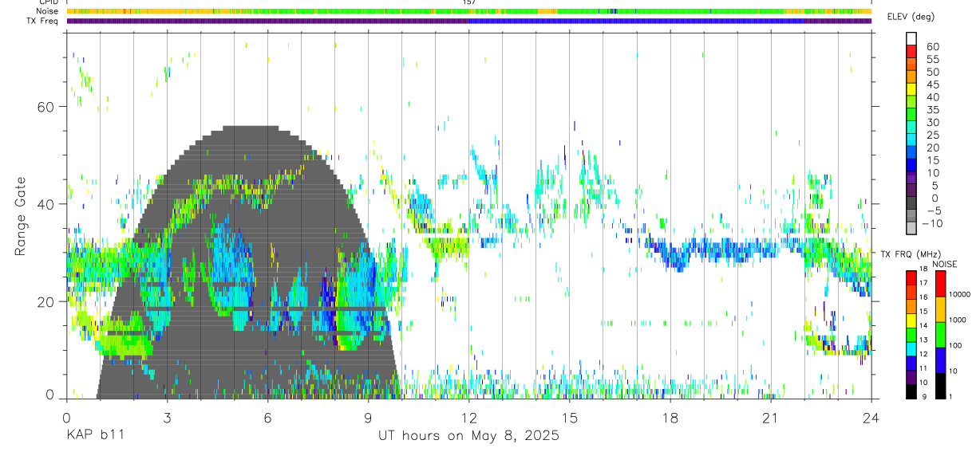Click the CPID value '157' at the top
The width and height of the screenshot is (980, 452).
469,2
